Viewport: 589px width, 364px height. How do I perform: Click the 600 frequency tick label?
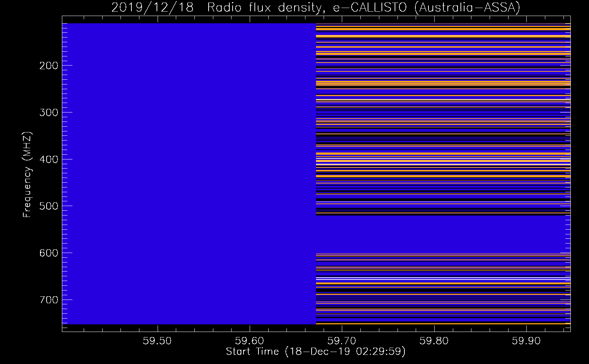pyautogui.click(x=49, y=253)
